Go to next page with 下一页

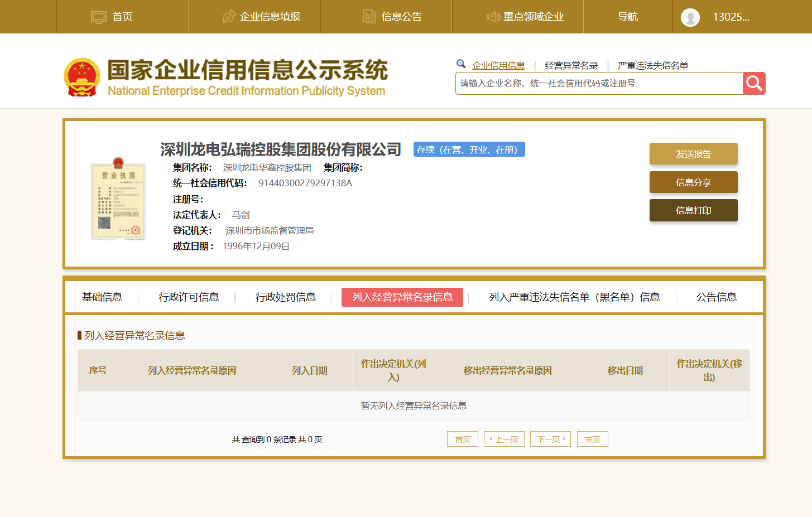tap(550, 439)
